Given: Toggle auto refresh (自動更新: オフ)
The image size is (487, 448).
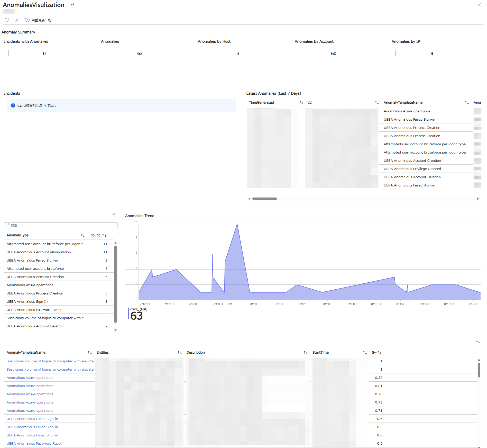Looking at the screenshot, I should coord(39,20).
